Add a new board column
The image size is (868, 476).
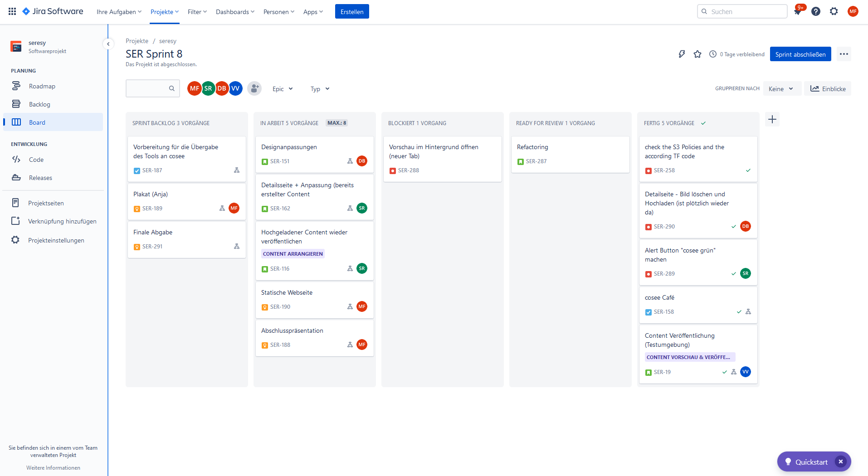pos(772,120)
